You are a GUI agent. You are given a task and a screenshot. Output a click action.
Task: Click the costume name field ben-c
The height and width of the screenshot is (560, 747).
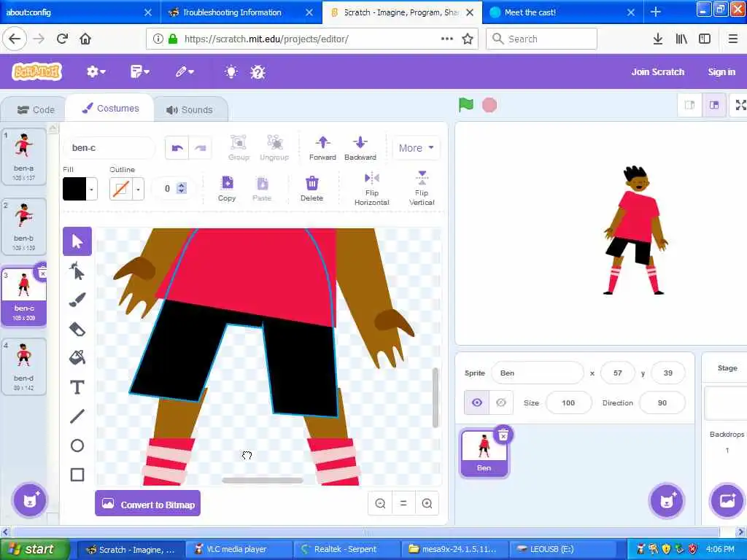[x=109, y=148]
